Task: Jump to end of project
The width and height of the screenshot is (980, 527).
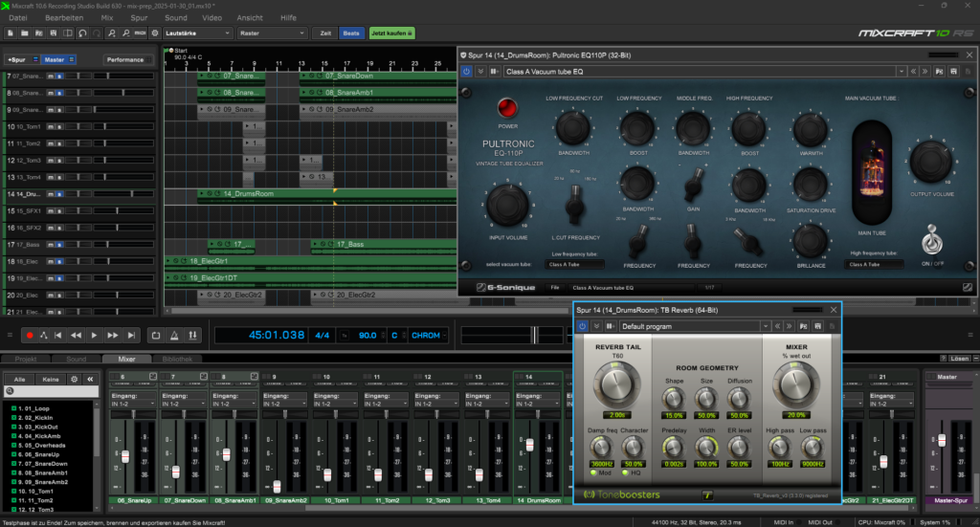Action: click(x=131, y=336)
